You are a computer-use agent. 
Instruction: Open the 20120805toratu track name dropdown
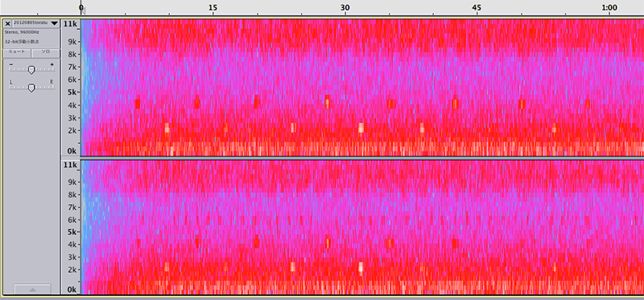(35, 23)
